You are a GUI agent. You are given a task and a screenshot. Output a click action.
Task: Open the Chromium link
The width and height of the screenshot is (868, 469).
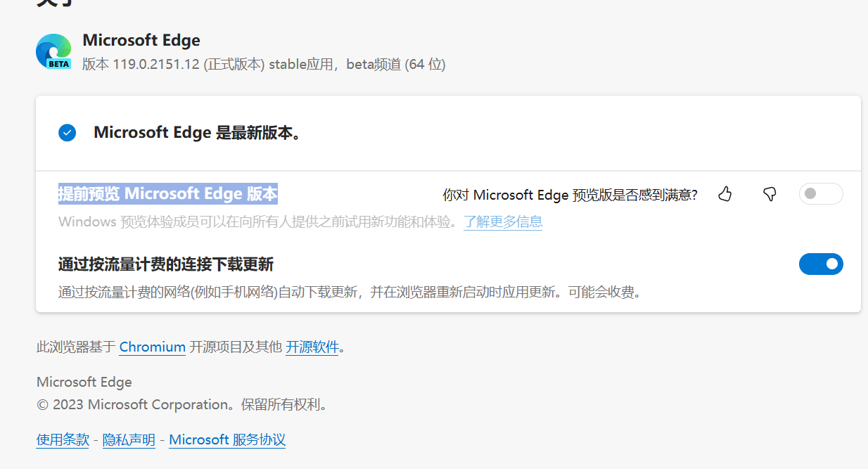(x=153, y=347)
